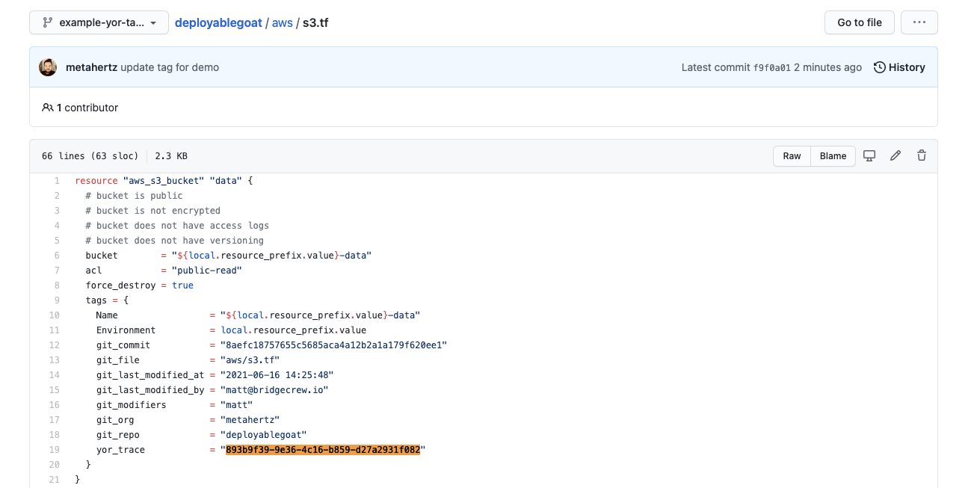Click the highlighted yor_trace value
Viewport: 980px width, 488px height.
[x=324, y=450]
